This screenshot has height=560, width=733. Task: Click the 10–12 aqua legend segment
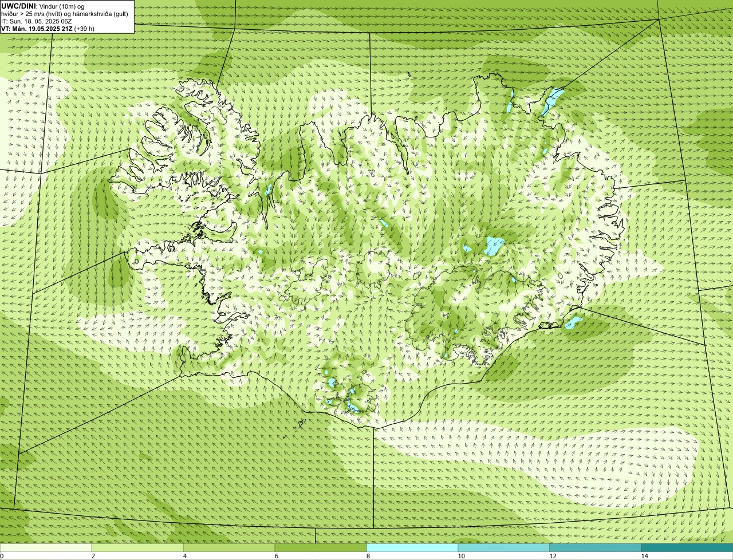[504, 547]
